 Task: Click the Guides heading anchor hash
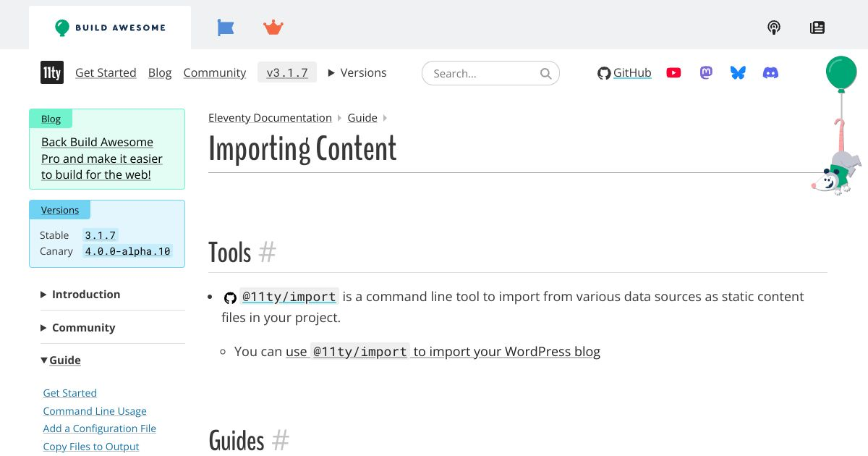[x=281, y=441]
